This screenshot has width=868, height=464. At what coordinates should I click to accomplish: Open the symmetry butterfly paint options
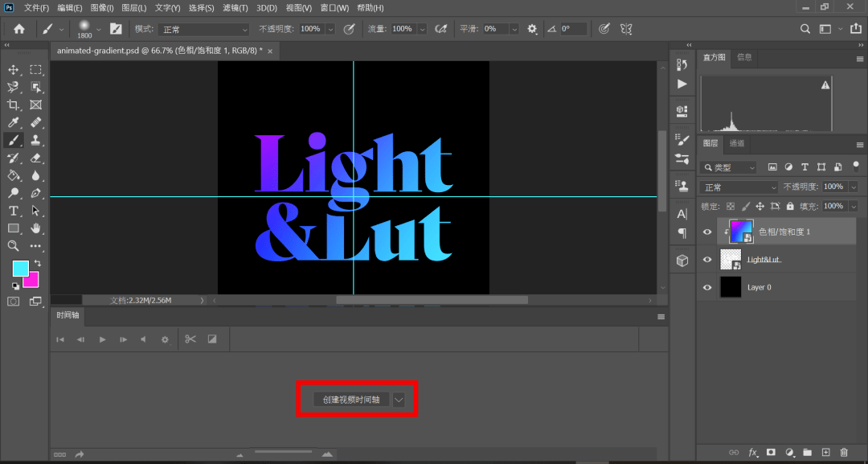tap(626, 29)
